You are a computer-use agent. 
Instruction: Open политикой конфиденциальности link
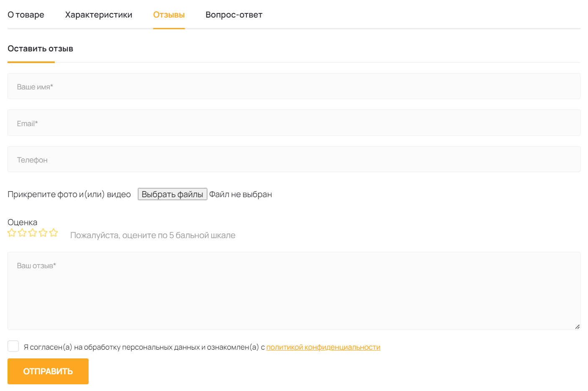[x=323, y=347]
